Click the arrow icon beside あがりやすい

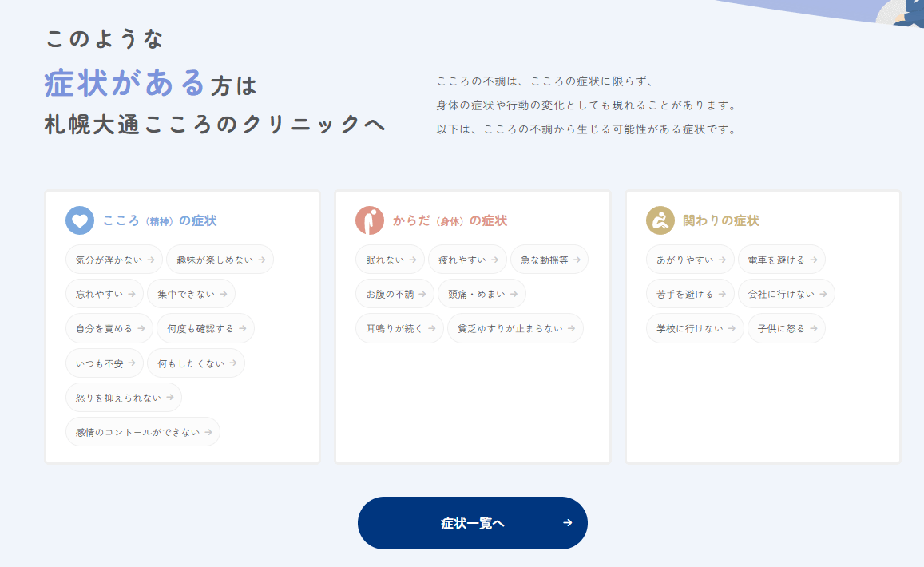(721, 260)
